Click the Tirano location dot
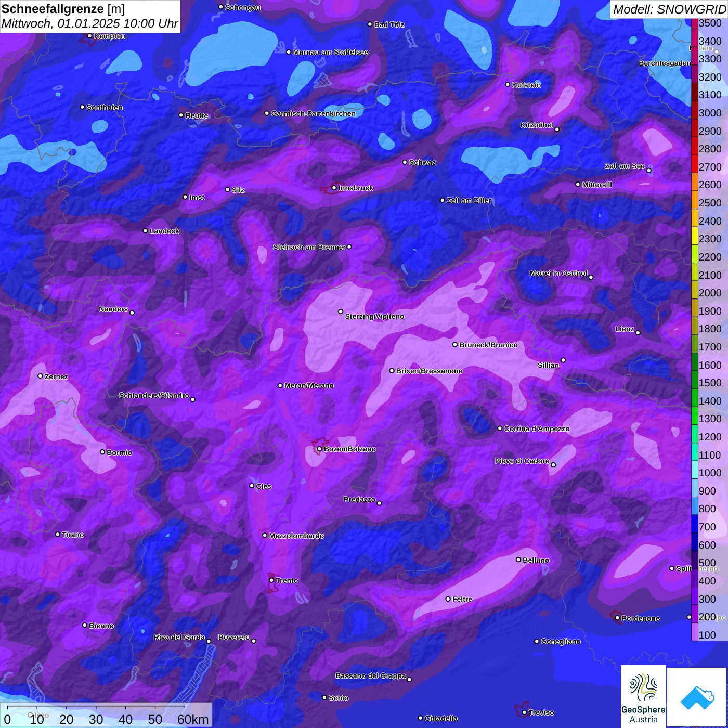728x728 pixels. tap(58, 534)
